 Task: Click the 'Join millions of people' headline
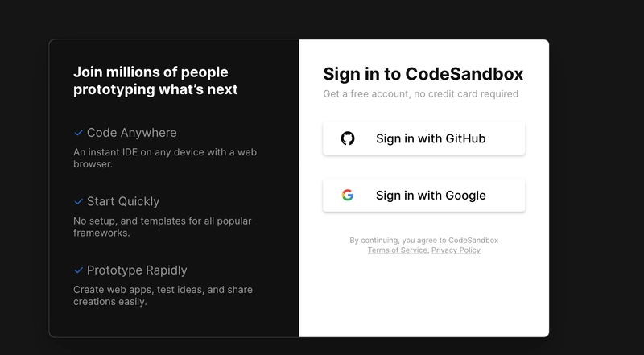point(155,81)
